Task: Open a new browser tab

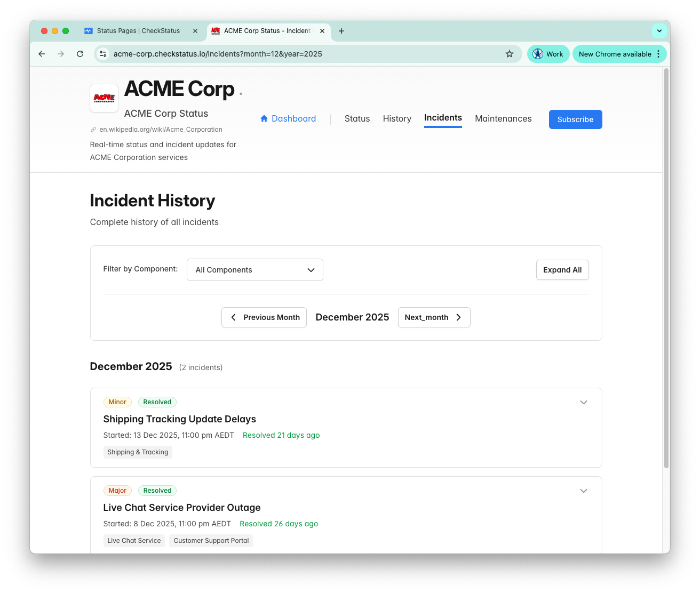Action: coord(341,31)
